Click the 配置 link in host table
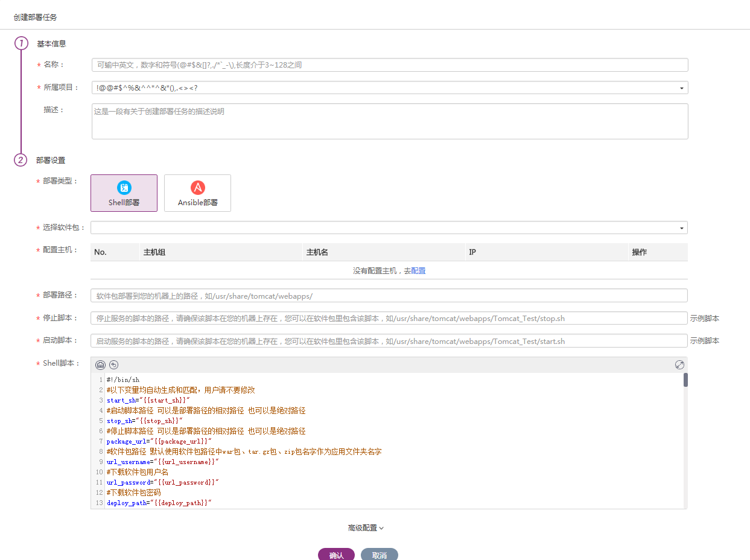The height and width of the screenshot is (560, 750). click(418, 271)
